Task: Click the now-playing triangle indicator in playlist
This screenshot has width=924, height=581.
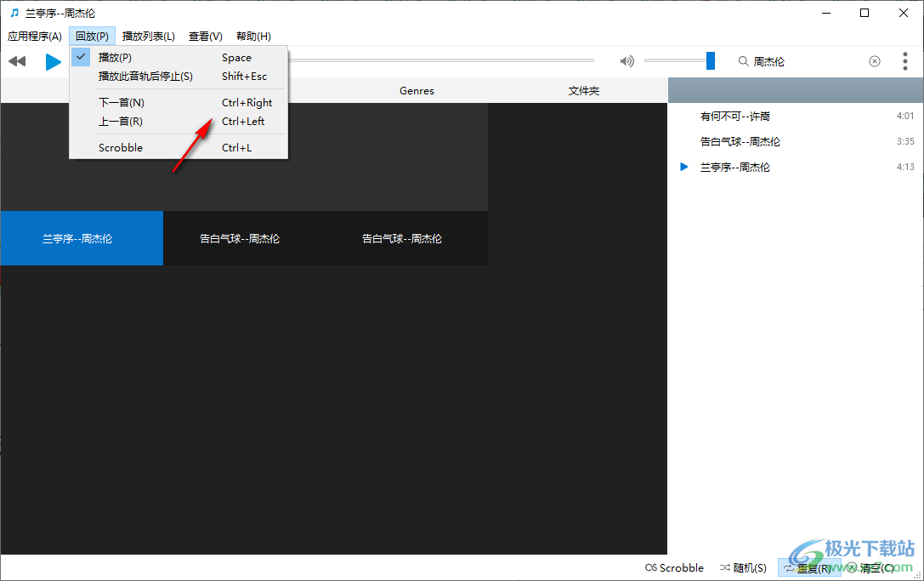Action: [684, 167]
